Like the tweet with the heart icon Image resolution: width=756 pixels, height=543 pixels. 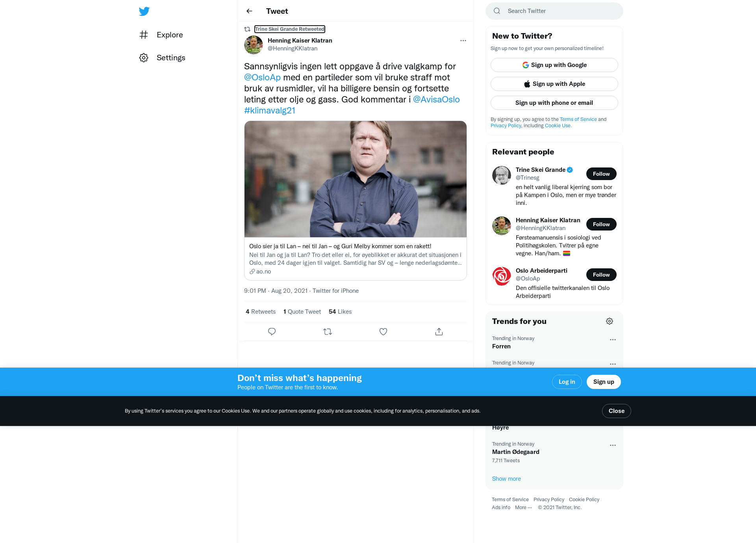[383, 332]
